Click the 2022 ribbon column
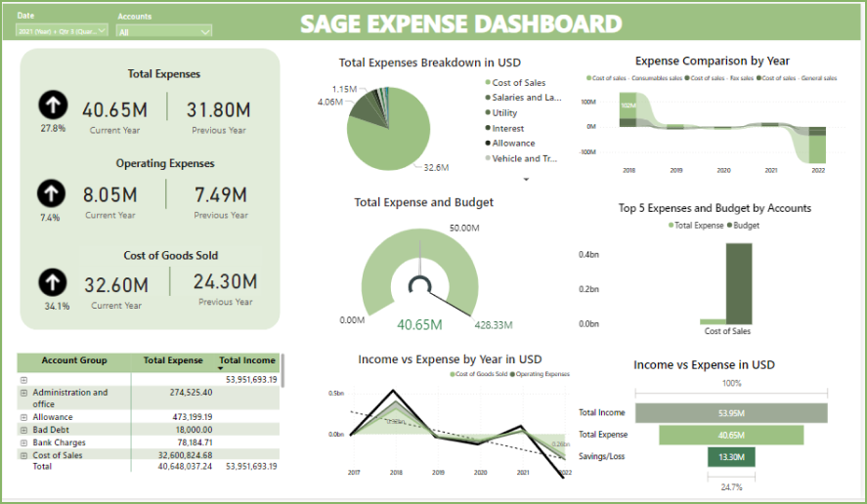Screen dimensions: 867x504 (x=817, y=146)
